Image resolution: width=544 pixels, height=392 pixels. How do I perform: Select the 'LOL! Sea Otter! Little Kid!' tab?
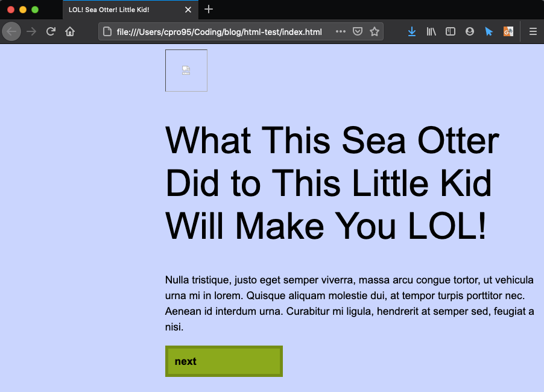pyautogui.click(x=130, y=10)
